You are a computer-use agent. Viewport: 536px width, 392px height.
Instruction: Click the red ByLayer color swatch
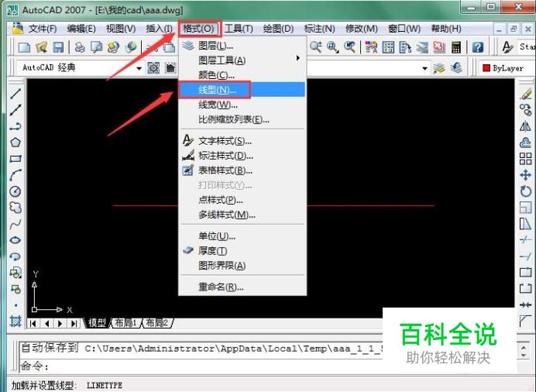tap(486, 68)
